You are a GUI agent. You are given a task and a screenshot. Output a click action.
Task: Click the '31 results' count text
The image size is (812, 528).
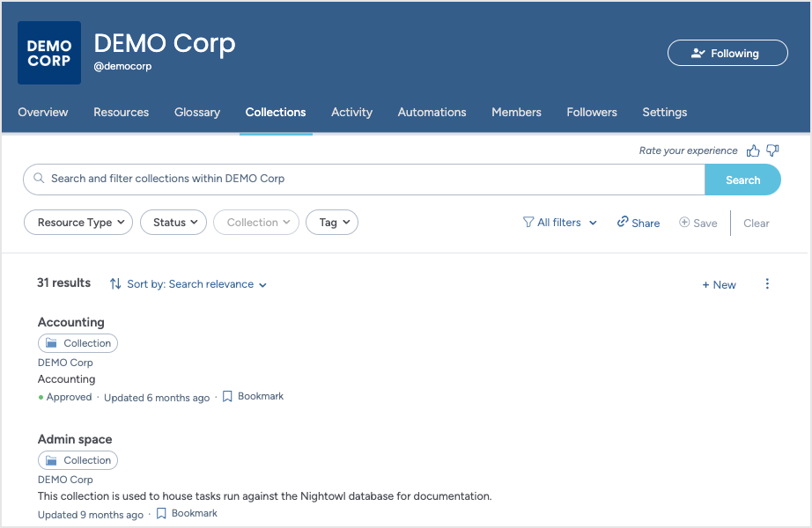click(63, 282)
